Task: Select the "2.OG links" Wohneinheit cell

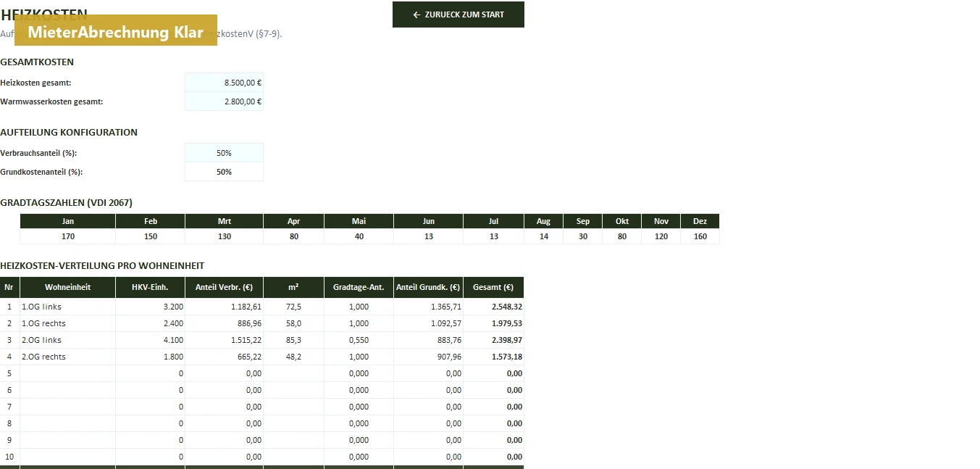Action: point(68,340)
